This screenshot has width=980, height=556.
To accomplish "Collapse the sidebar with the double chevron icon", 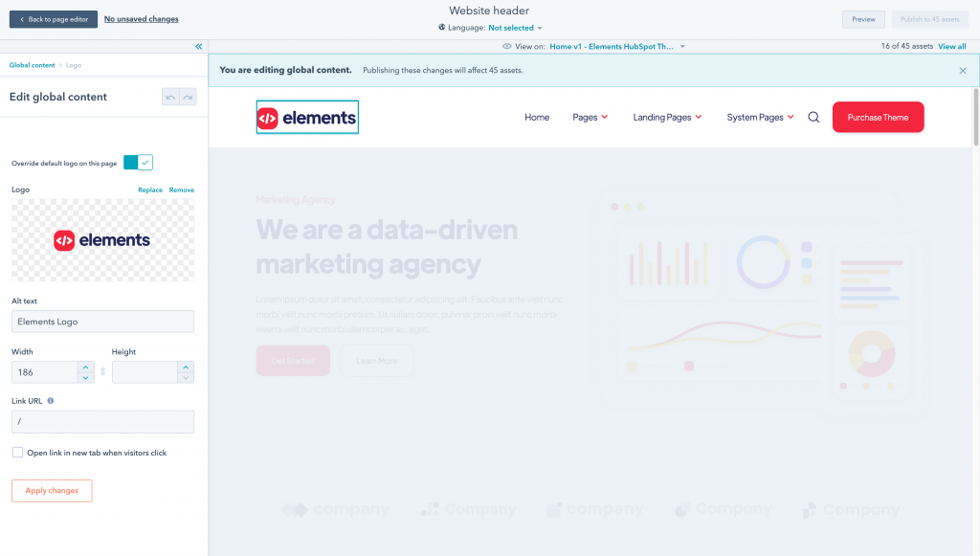I will (x=199, y=46).
